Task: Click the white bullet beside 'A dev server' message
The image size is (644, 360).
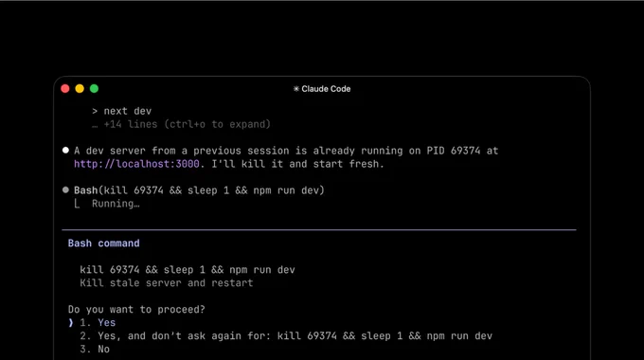Action: click(65, 151)
